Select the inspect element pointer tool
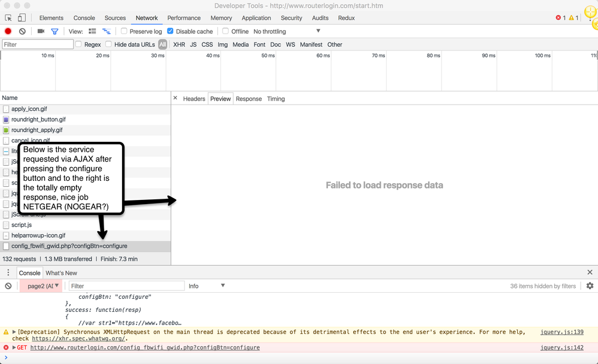 pos(8,18)
